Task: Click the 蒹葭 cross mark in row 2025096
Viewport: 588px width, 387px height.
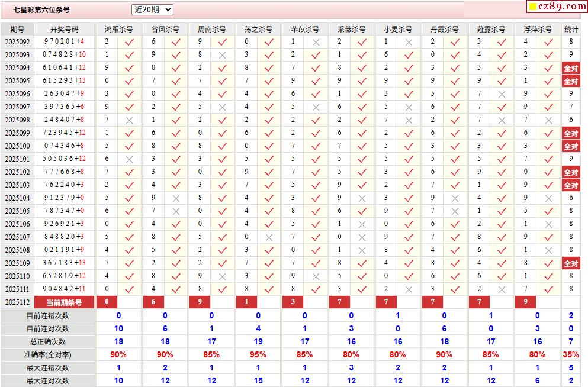Action: [x=502, y=94]
